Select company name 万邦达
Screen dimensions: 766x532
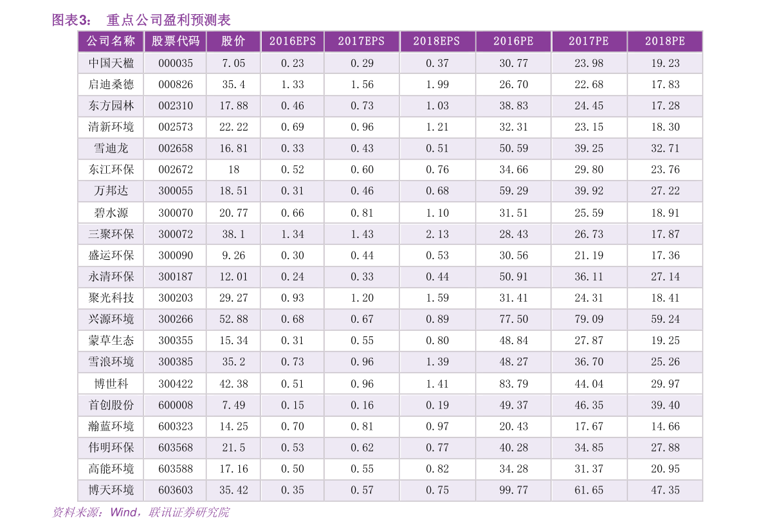[x=111, y=190]
